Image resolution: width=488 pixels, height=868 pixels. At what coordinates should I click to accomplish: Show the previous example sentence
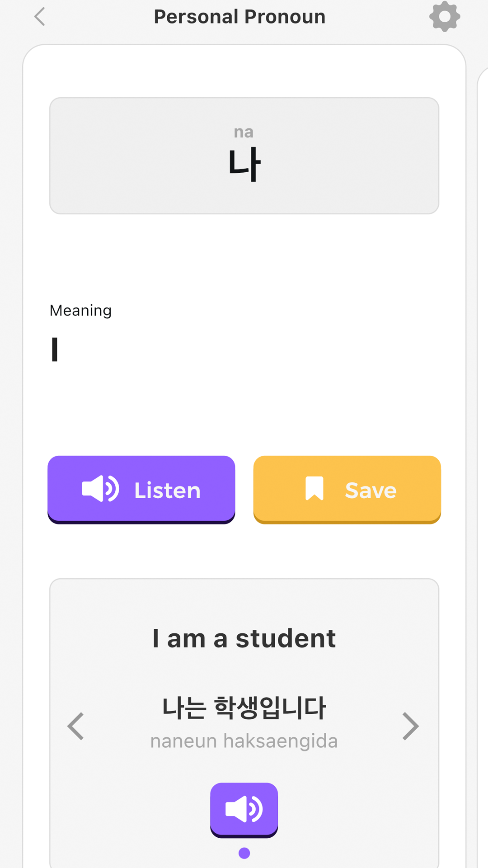(x=76, y=726)
